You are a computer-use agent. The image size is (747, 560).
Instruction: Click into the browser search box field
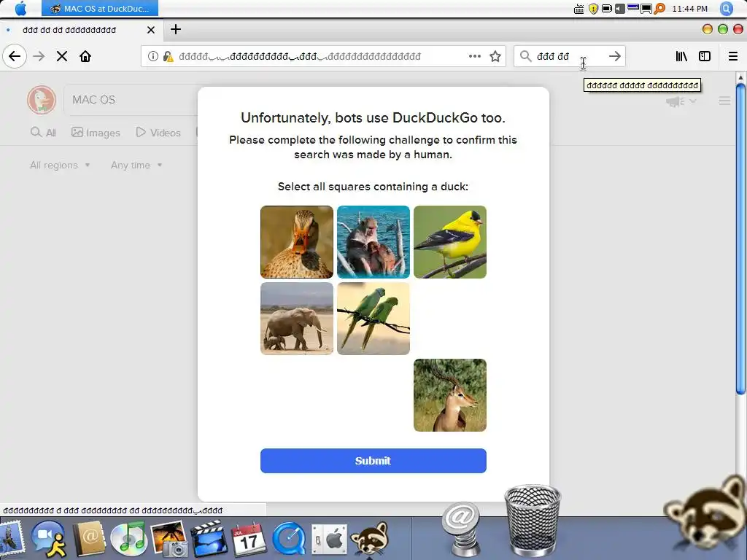coord(569,56)
